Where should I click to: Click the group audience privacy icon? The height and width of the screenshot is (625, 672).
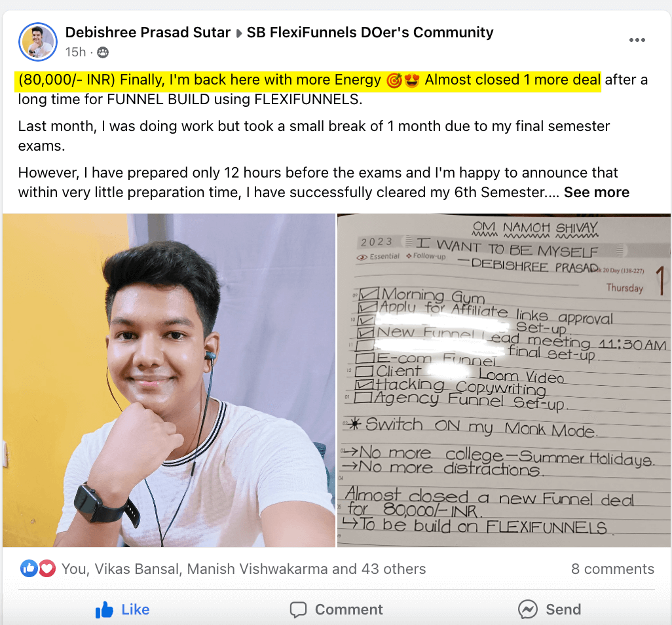[103, 52]
